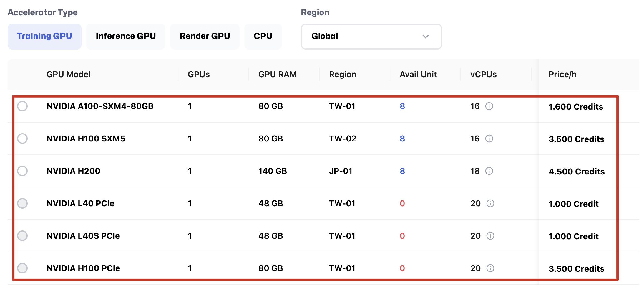Image resolution: width=644 pixels, height=290 pixels.
Task: Click the Training GPU tab
Action: pyautogui.click(x=44, y=36)
